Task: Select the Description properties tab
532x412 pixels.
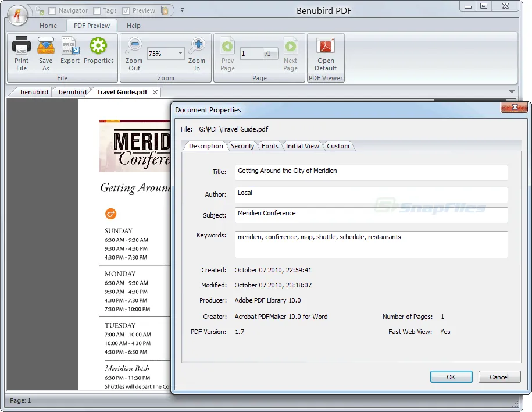Action: 206,146
